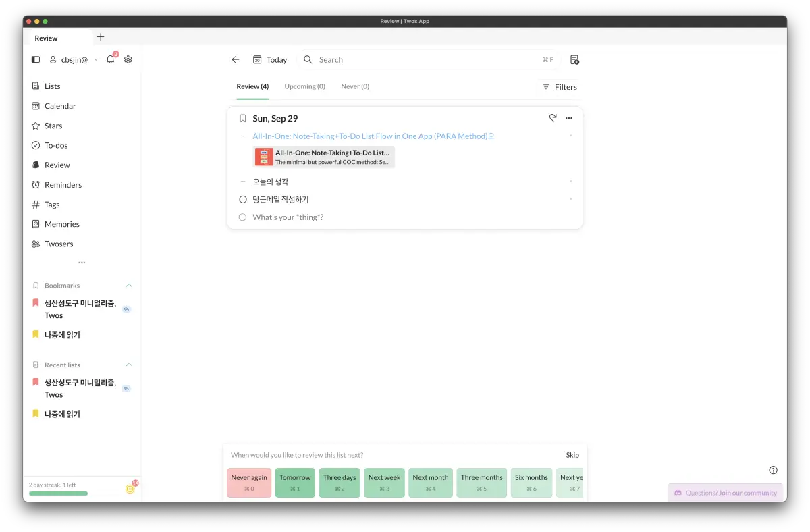Skip reviewing this list
The width and height of the screenshot is (810, 532).
pos(572,455)
